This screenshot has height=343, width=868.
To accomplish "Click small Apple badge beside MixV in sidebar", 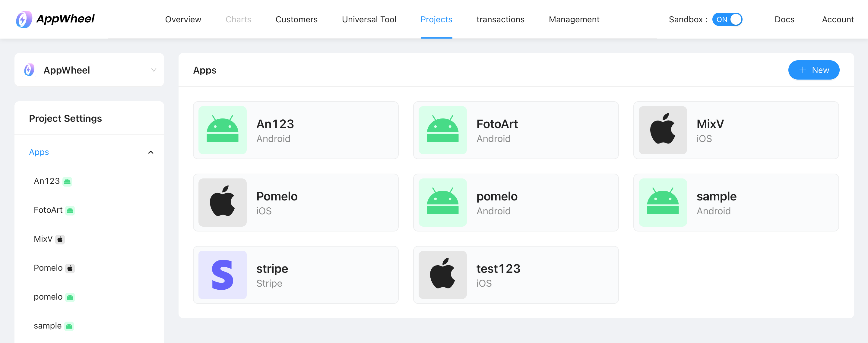I will (60, 239).
